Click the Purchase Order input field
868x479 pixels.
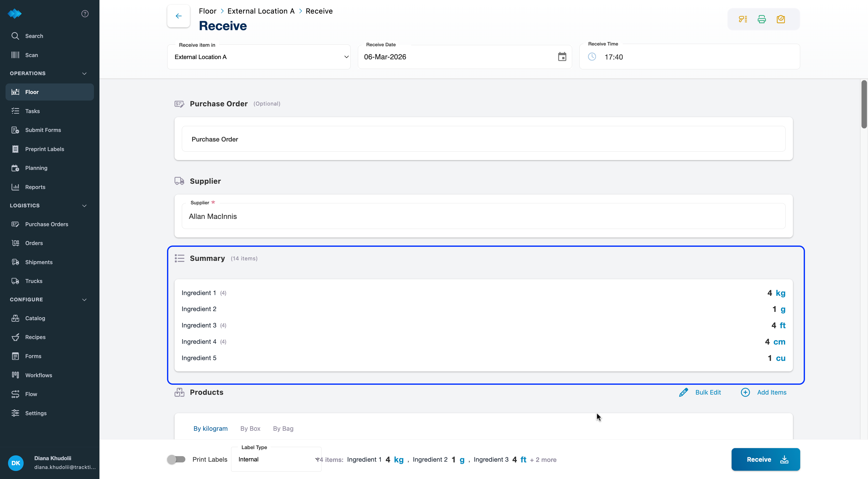click(x=483, y=139)
